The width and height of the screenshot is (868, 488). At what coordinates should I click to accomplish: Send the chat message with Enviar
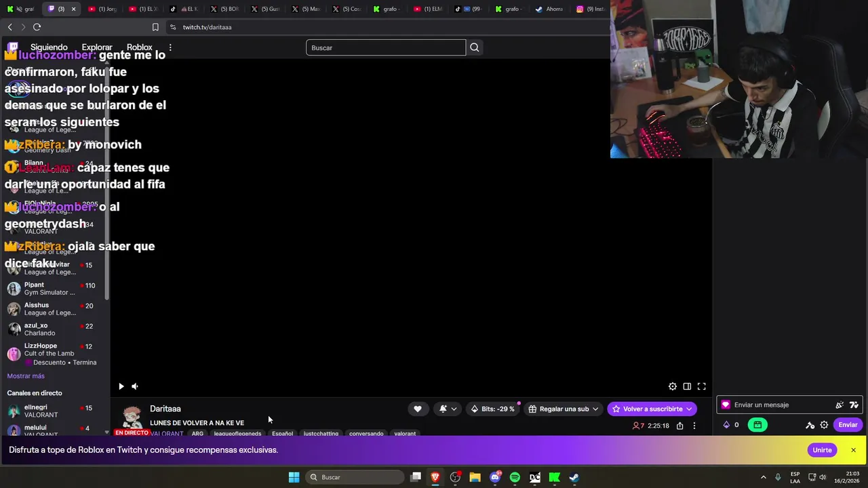pos(848,425)
